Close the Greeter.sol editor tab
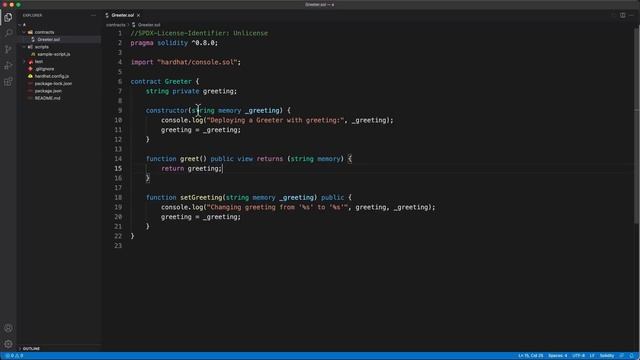 click(x=138, y=16)
